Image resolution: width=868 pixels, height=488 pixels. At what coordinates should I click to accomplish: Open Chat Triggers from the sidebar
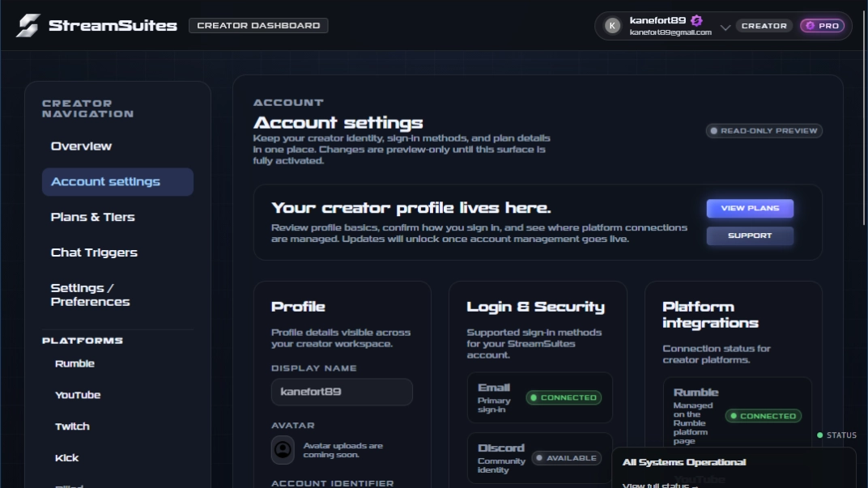(x=94, y=252)
